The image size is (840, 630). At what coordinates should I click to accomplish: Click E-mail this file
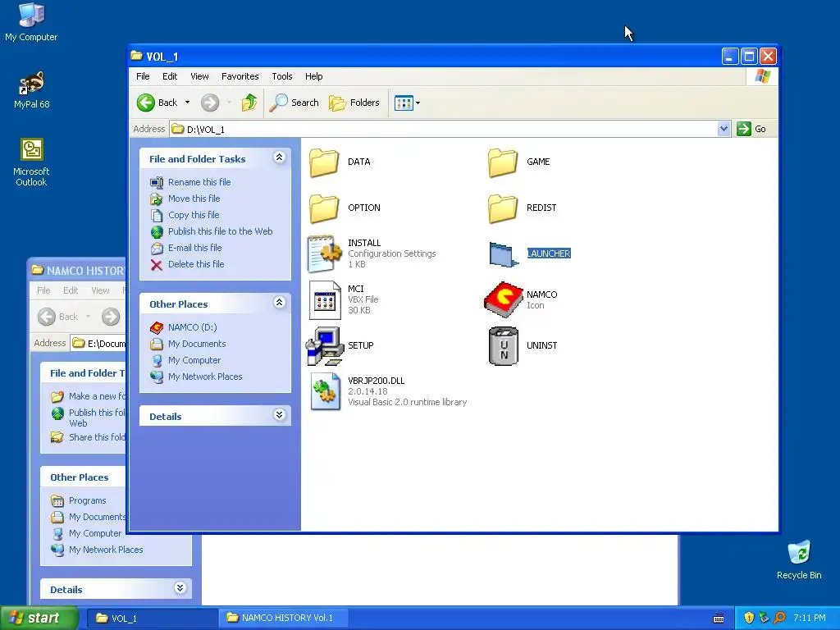click(195, 248)
